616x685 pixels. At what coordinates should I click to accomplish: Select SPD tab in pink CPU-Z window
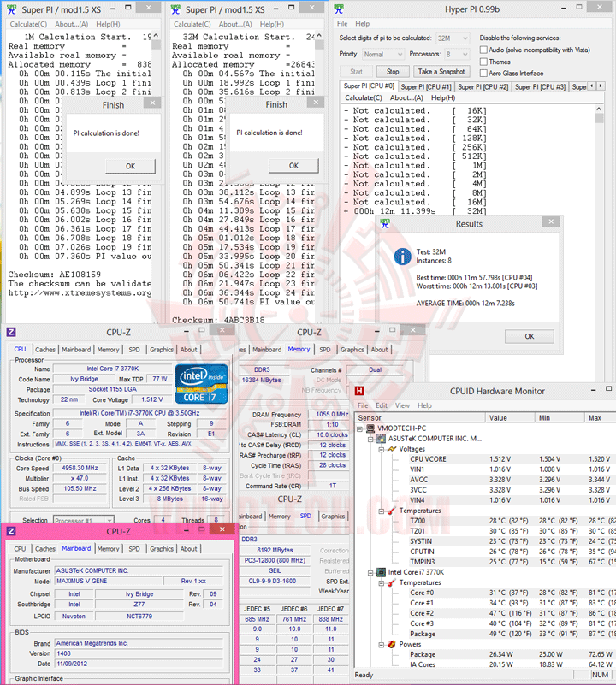pos(134,549)
